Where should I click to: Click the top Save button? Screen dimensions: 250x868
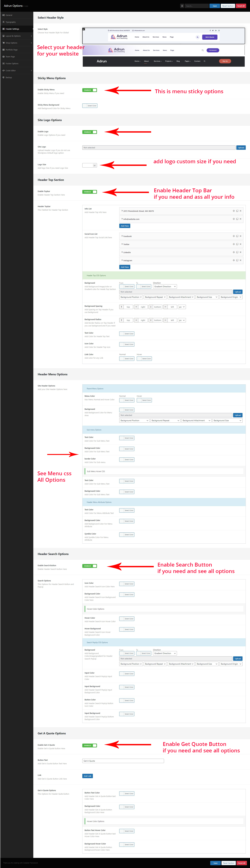click(215, 6)
